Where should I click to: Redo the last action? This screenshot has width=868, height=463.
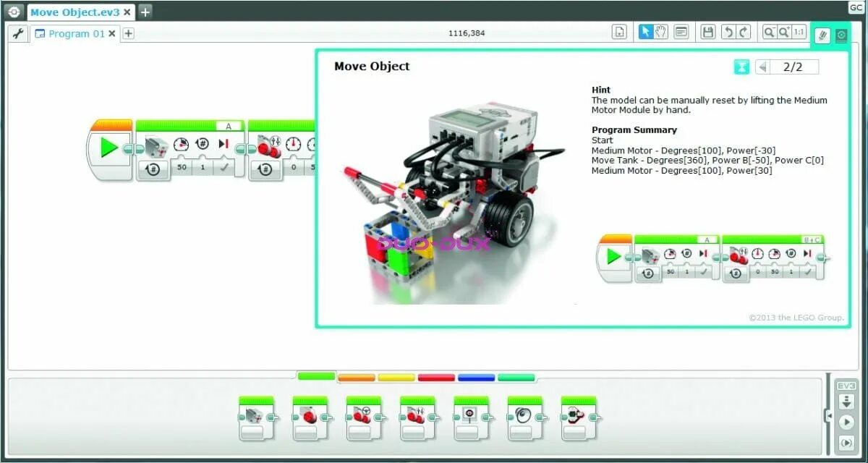(x=744, y=32)
